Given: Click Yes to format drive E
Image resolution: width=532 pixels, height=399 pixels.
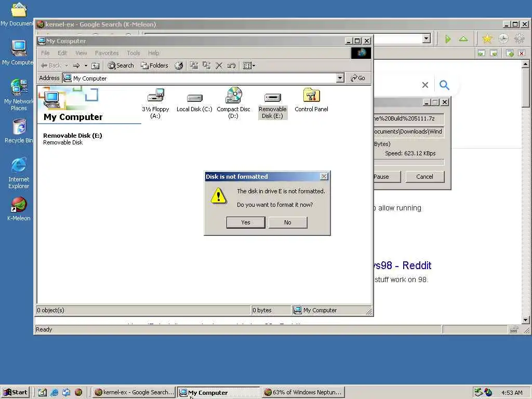Looking at the screenshot, I should point(246,222).
